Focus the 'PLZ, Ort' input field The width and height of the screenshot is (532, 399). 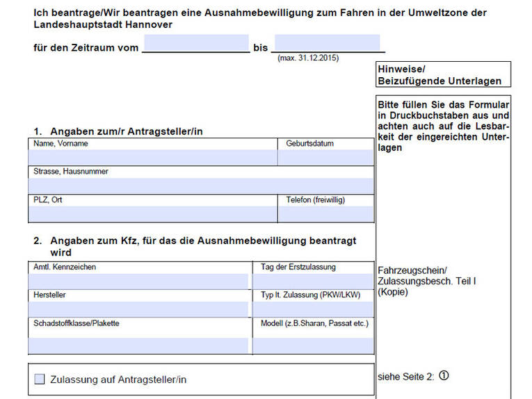pyautogui.click(x=153, y=213)
